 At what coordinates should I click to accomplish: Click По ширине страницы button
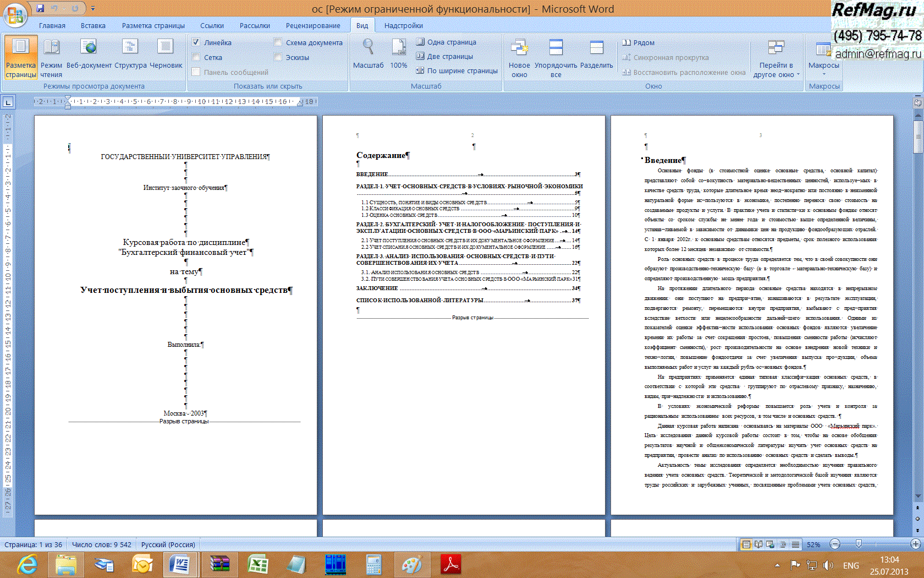[457, 70]
